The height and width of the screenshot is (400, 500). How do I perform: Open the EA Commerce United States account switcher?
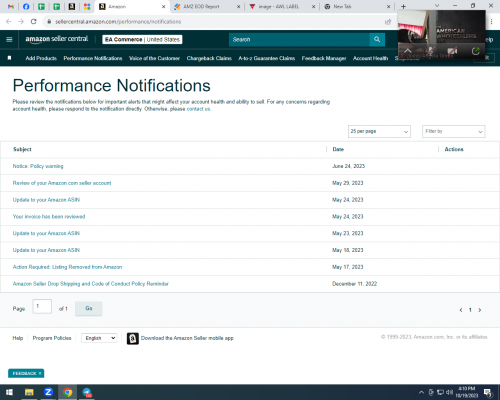pos(142,39)
